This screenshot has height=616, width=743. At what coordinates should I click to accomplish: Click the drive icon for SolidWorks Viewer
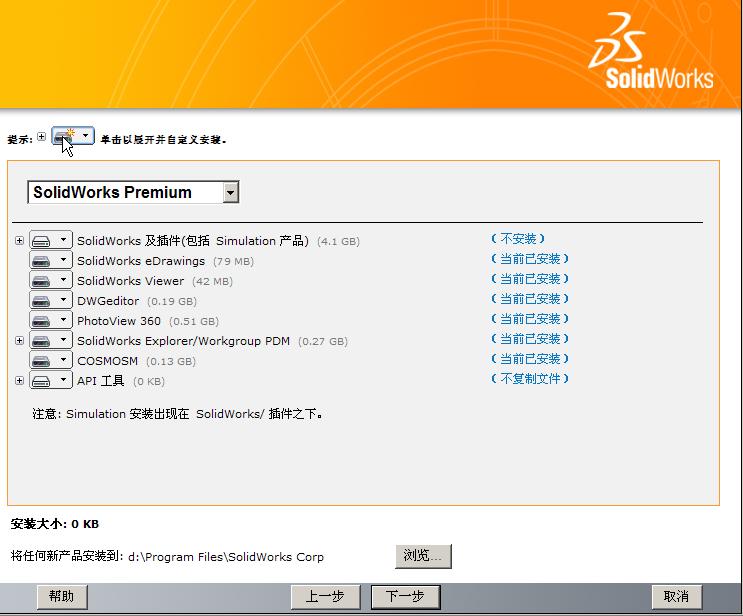(41, 281)
